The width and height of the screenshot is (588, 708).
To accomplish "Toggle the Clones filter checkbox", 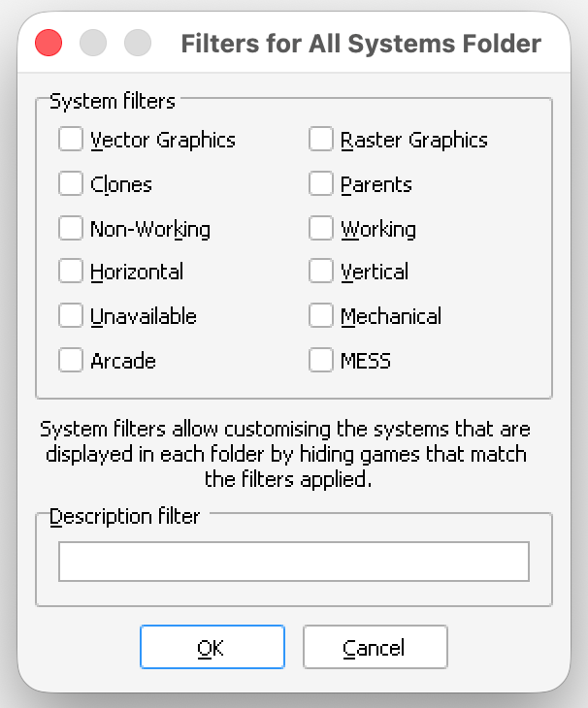I will 71,183.
